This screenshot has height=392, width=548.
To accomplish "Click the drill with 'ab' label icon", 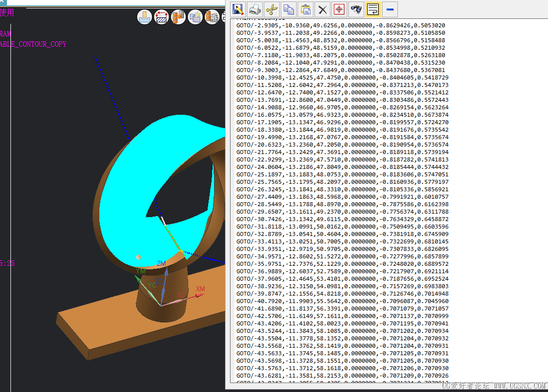I will [x=212, y=17].
